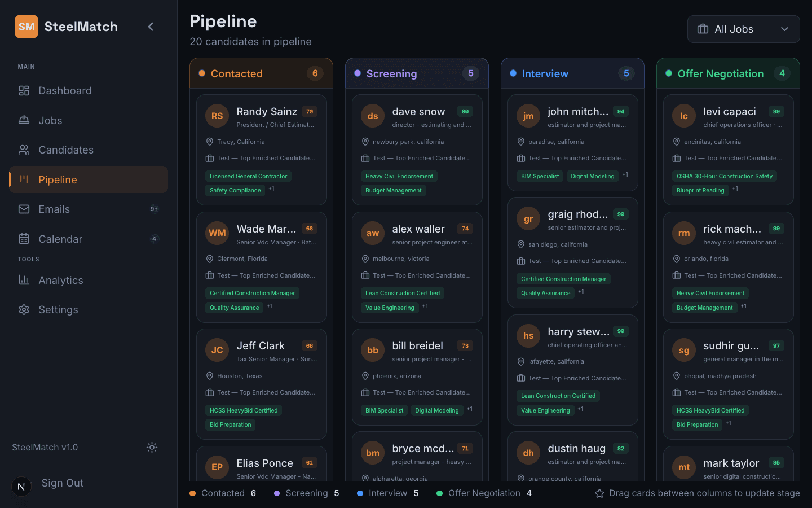Image resolution: width=812 pixels, height=508 pixels.
Task: Click the Calendar icon in the sidebar
Action: pos(23,239)
